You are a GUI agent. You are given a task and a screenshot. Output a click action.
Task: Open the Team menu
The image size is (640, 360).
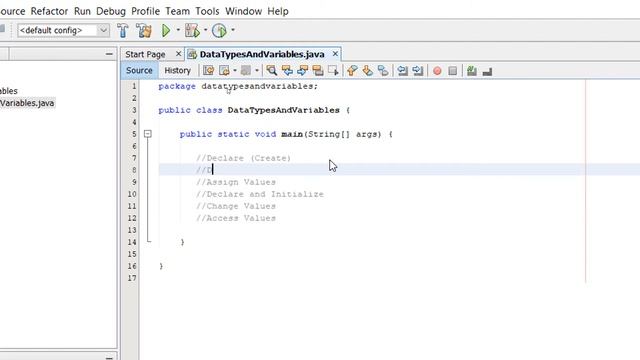tap(178, 11)
